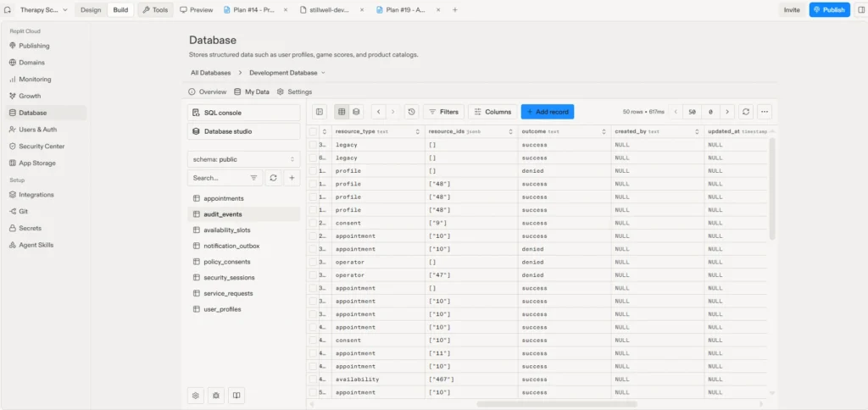Open Security Center section
The image size is (868, 410).
tap(46, 146)
